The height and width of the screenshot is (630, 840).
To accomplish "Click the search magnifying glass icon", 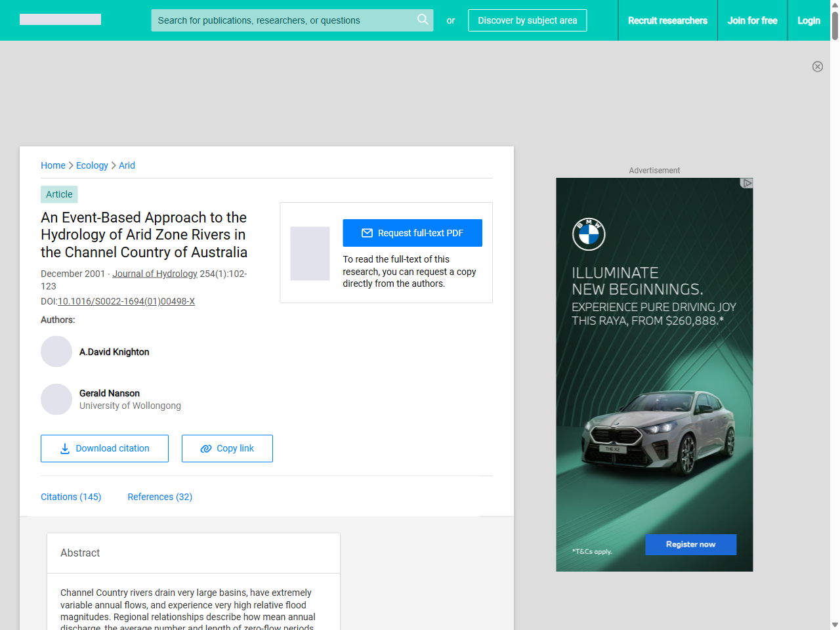I will [x=423, y=20].
